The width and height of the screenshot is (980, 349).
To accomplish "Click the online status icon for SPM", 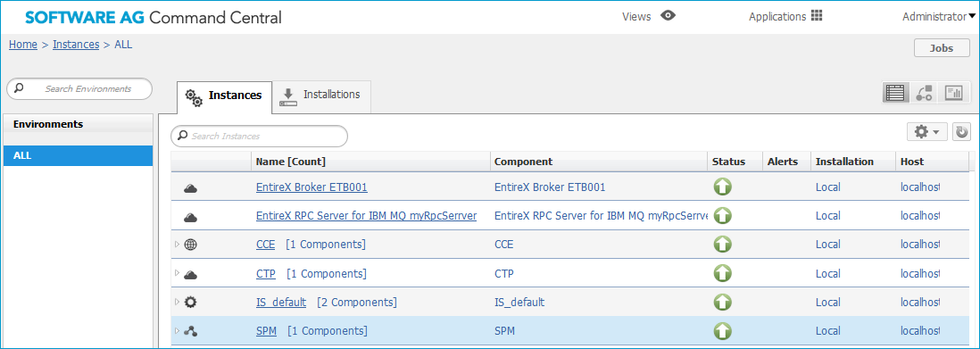I will pos(722,331).
